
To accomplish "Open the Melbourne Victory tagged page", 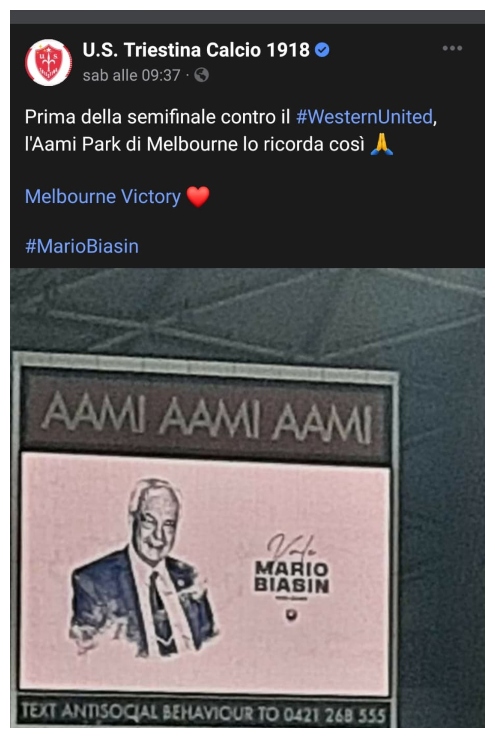I will click(103, 196).
